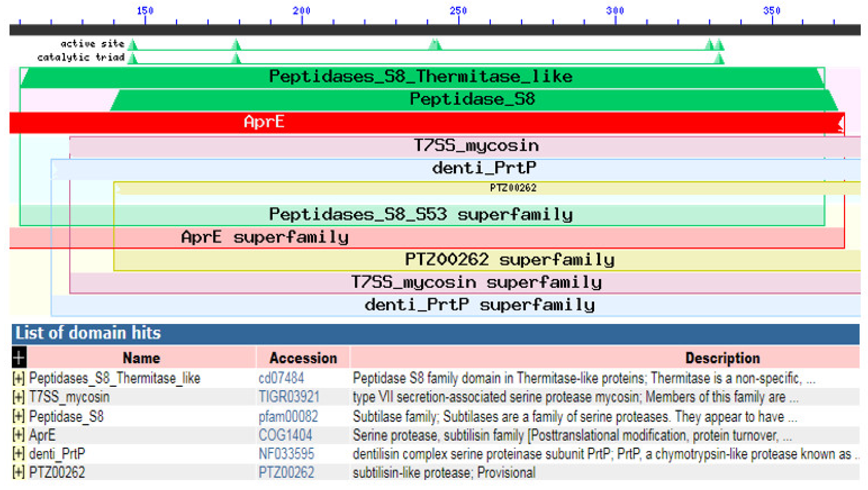Image resolution: width=868 pixels, height=490 pixels.
Task: Open accession link COG1404
Action: coord(285,435)
